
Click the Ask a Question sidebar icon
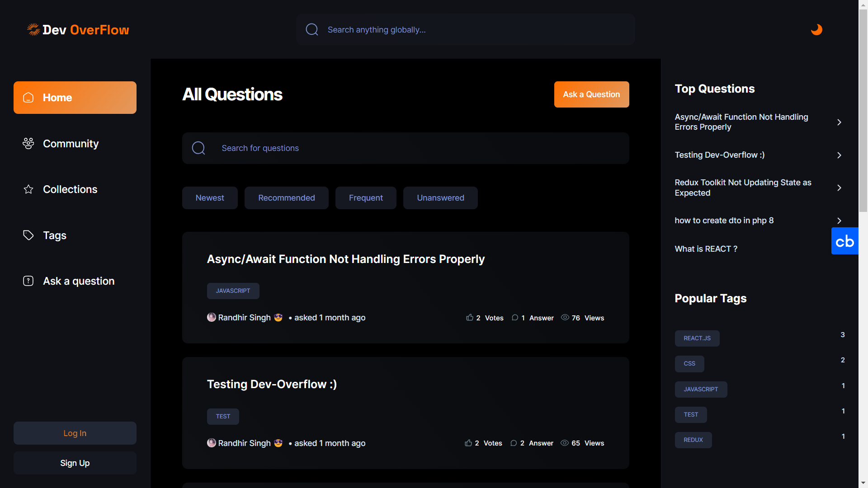28,280
